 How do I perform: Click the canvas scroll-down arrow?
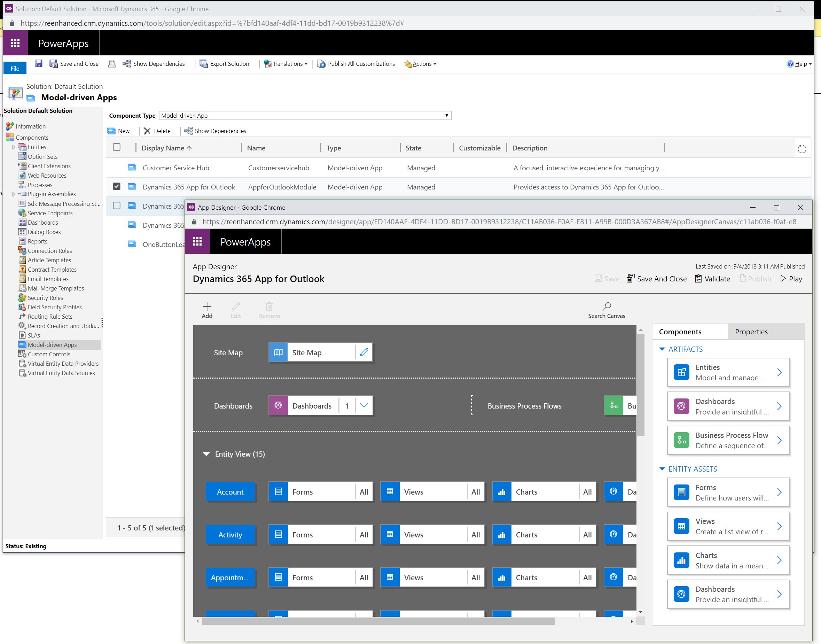640,612
